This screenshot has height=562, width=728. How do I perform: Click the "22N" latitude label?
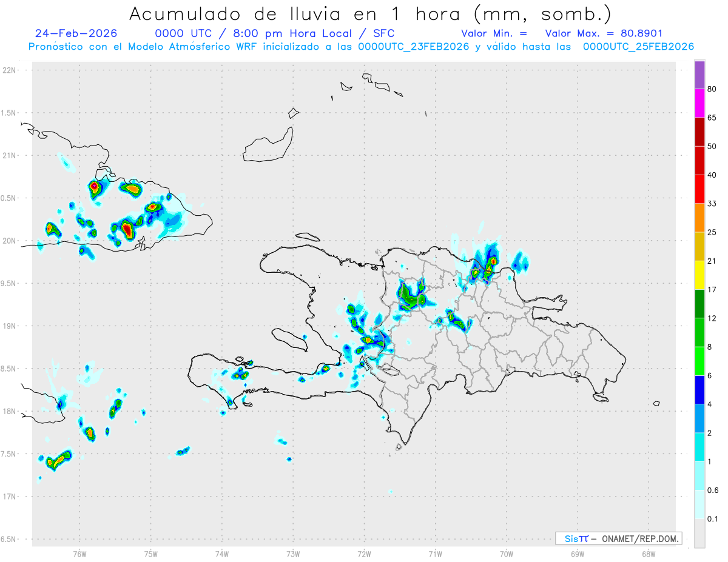pyautogui.click(x=10, y=70)
